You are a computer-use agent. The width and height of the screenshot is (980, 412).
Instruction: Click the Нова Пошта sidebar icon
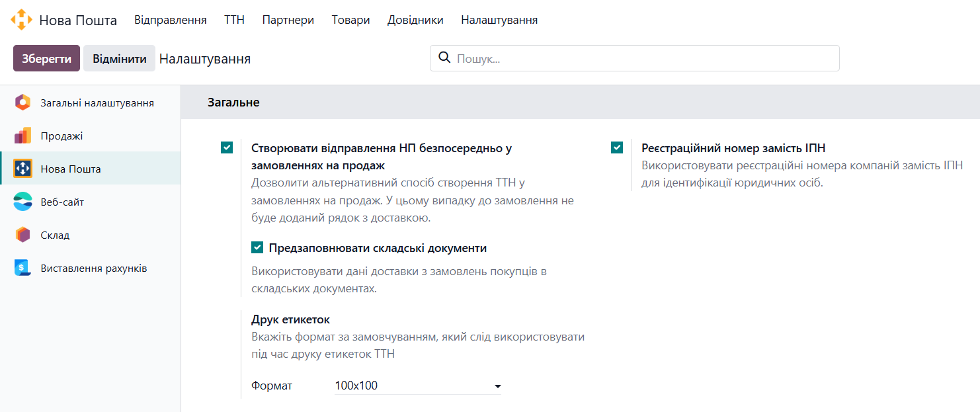tap(22, 169)
